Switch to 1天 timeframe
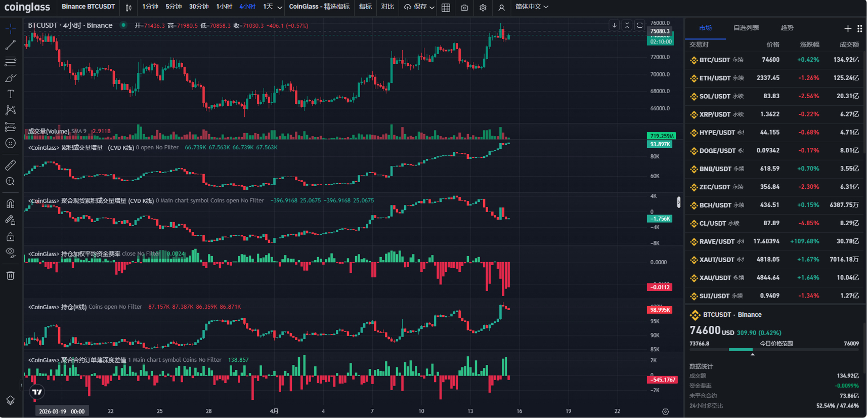 268,7
